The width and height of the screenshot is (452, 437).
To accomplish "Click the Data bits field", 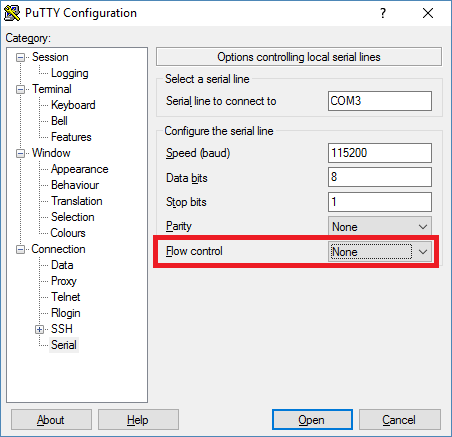I will pos(380,177).
